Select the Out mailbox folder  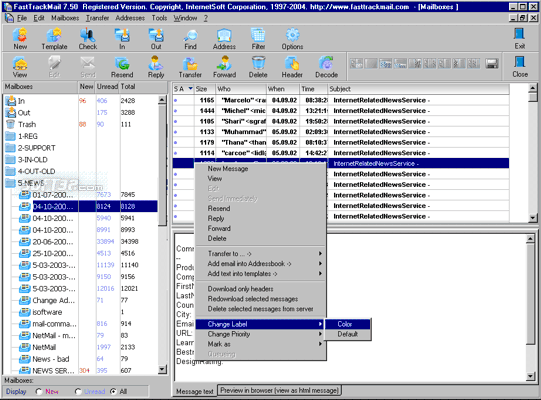[x=23, y=113]
